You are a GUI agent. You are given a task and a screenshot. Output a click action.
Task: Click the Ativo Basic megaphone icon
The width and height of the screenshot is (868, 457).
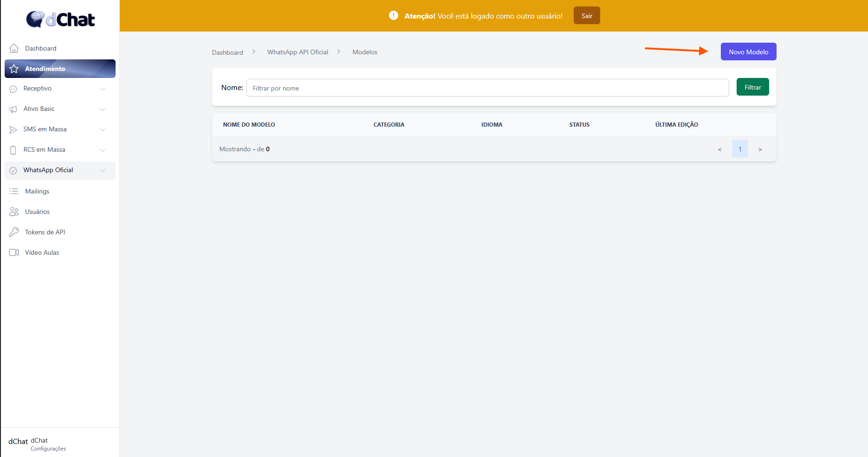(13, 109)
